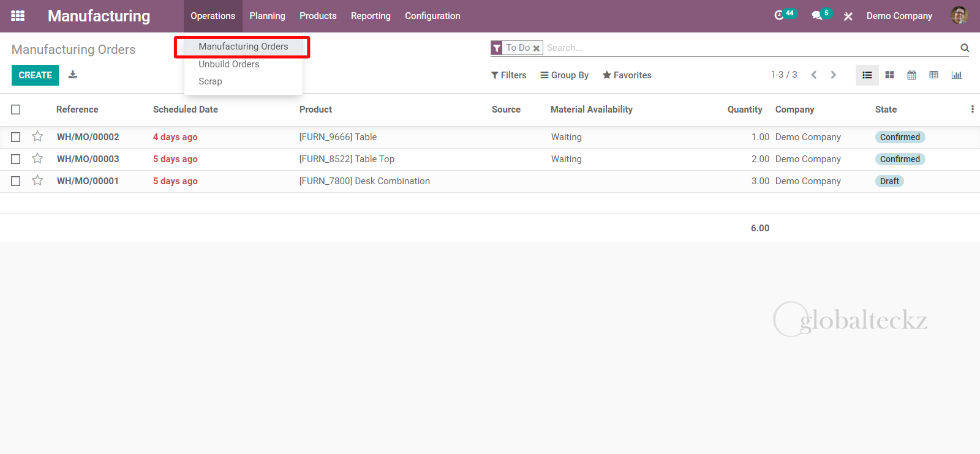This screenshot has height=454, width=980.
Task: Click the download export icon
Action: click(73, 75)
